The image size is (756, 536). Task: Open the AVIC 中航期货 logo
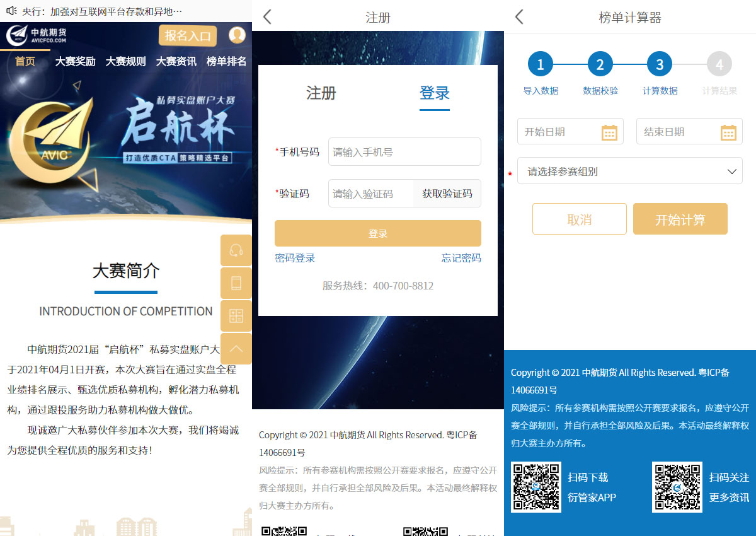pyautogui.click(x=37, y=35)
